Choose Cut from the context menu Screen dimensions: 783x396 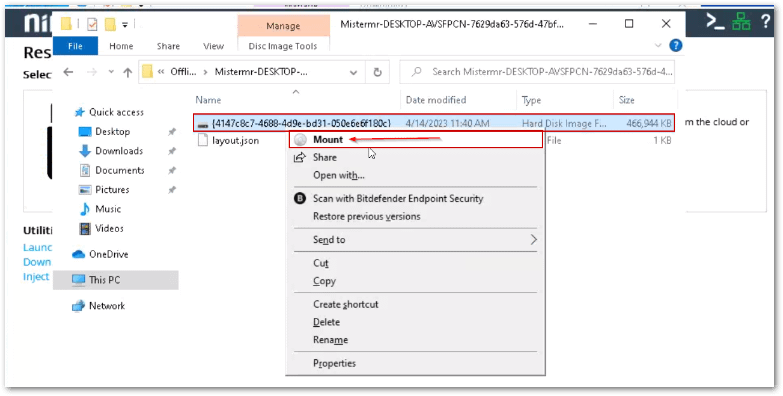pyautogui.click(x=321, y=263)
